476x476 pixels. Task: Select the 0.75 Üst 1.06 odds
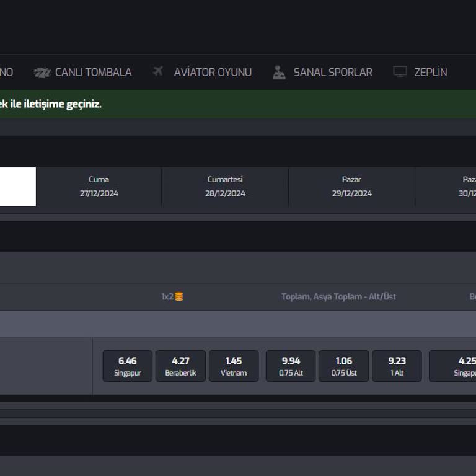[344, 366]
